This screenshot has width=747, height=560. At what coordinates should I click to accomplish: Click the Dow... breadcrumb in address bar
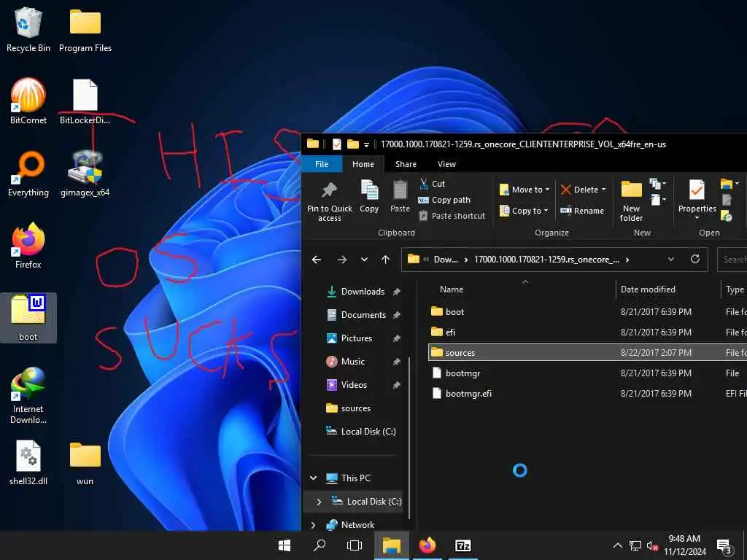(446, 260)
